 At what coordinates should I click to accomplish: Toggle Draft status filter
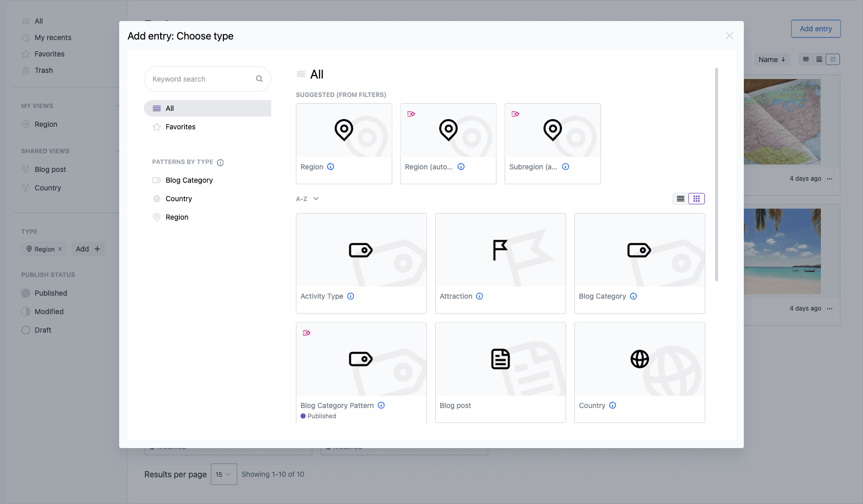pyautogui.click(x=36, y=330)
